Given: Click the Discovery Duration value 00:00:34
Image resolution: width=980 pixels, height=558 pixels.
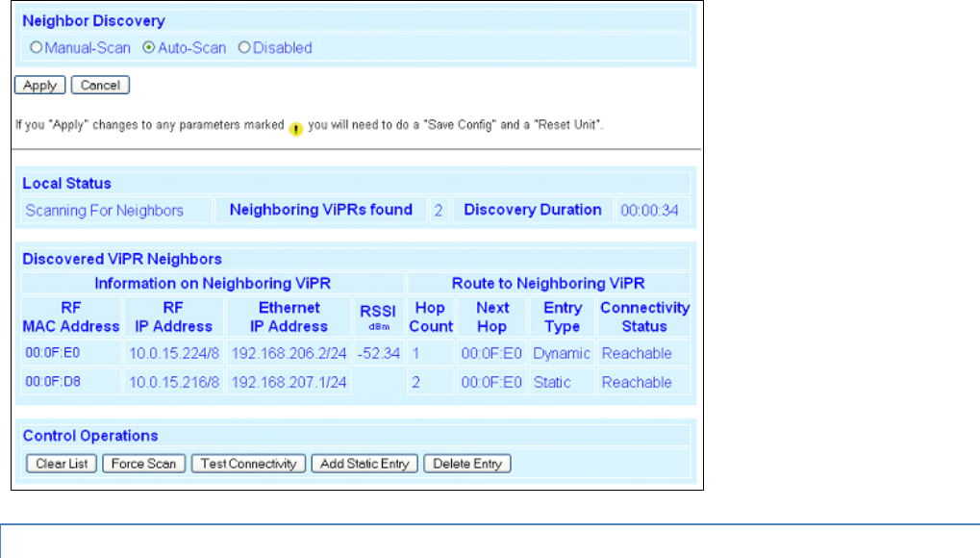Looking at the screenshot, I should coord(649,210).
